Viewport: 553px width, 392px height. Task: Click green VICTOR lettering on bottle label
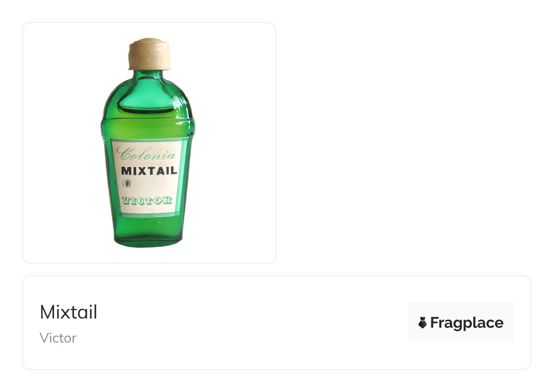pos(148,201)
